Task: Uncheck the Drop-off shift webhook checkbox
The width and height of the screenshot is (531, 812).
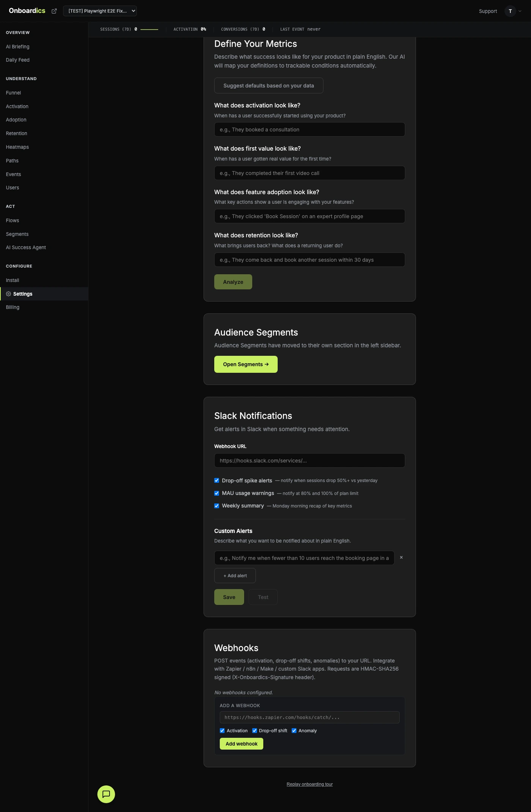Action: [255, 730]
